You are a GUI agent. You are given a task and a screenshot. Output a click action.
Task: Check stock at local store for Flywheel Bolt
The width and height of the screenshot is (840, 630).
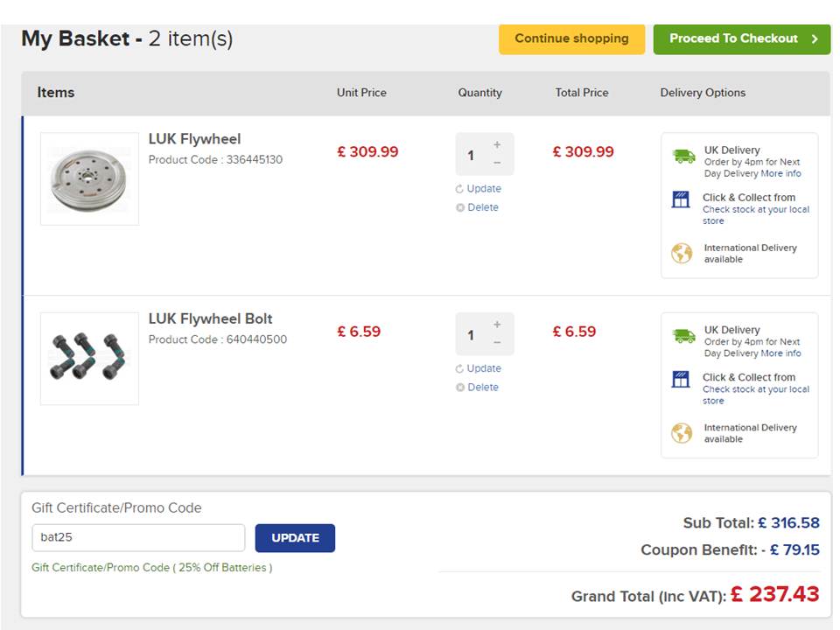756,395
